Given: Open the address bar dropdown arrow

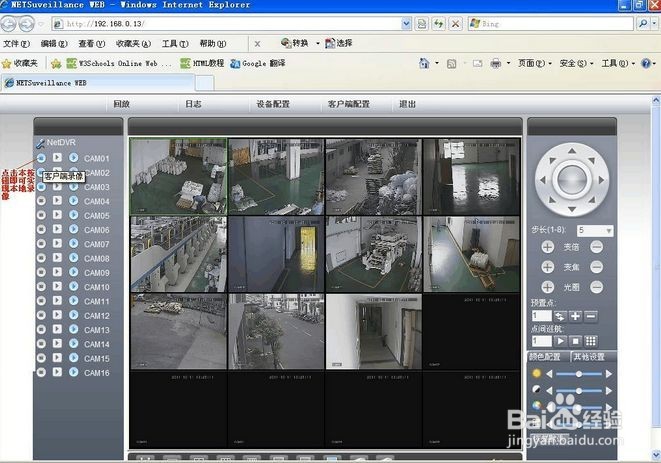Looking at the screenshot, I should click(x=406, y=24).
